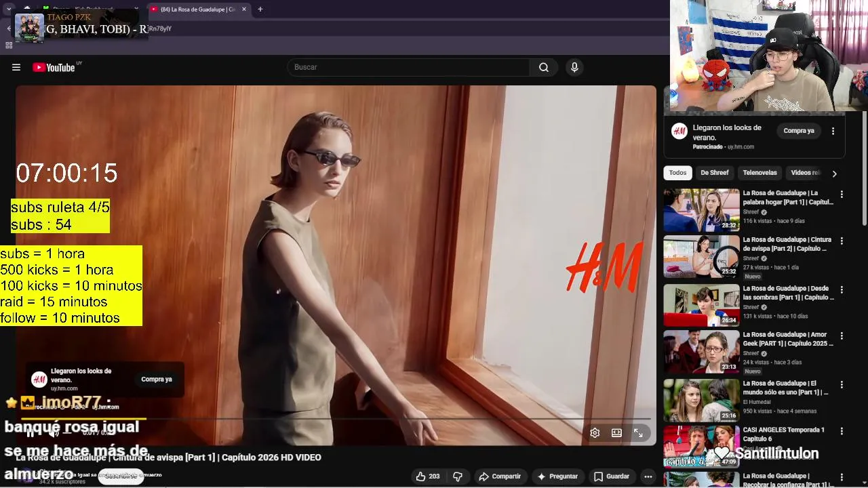Open options for 'Amor Geek' video
The height and width of the screenshot is (488, 868).
point(842,335)
